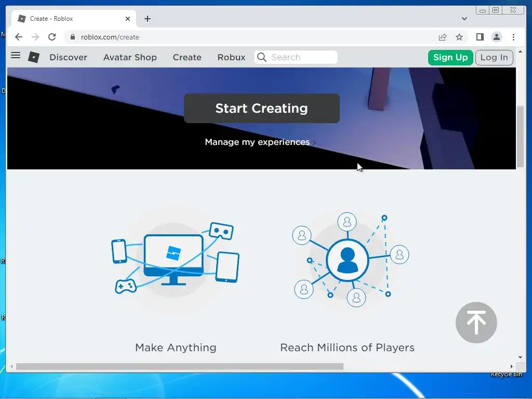Click the browser forward arrow

(x=35, y=37)
